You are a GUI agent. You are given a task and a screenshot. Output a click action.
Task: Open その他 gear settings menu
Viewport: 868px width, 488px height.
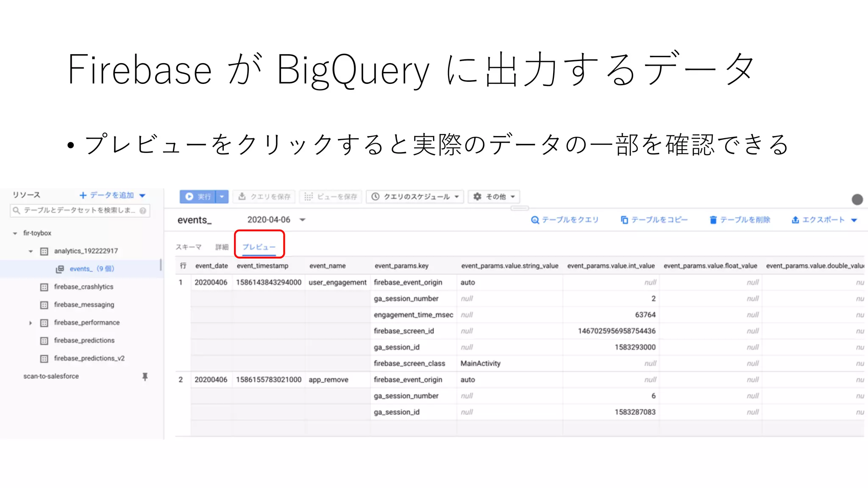point(494,197)
